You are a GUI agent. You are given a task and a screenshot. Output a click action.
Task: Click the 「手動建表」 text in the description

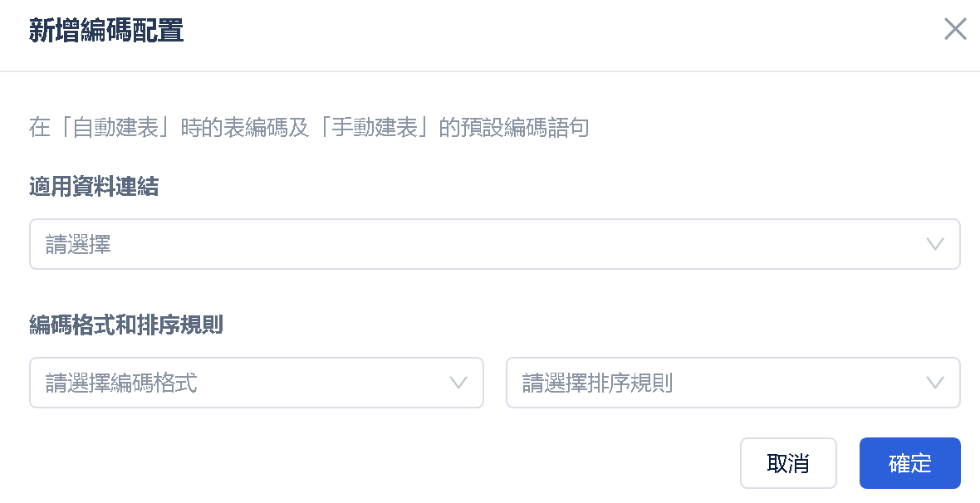pos(374,128)
